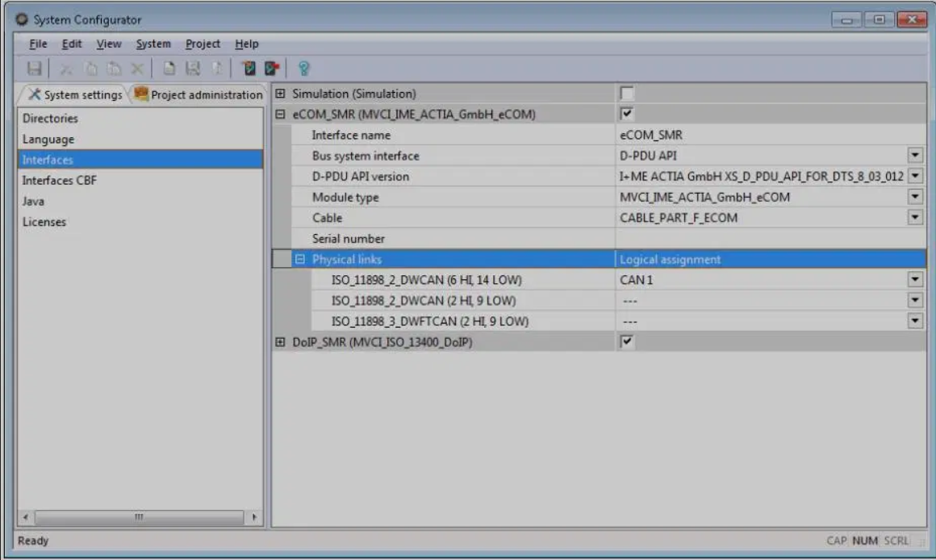Click the D-PDU API version label
This screenshot has width=936, height=560.
pos(360,176)
